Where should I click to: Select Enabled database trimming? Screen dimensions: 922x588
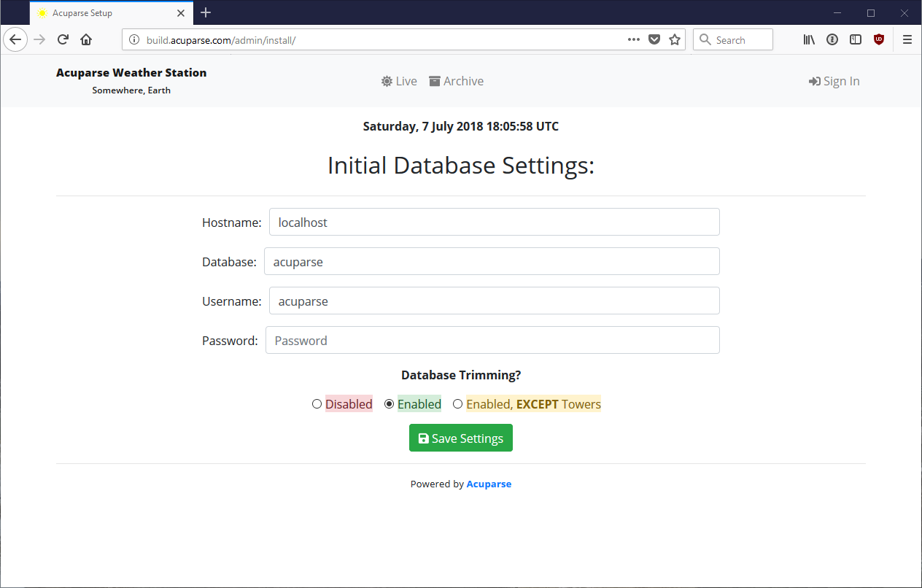[x=389, y=404]
